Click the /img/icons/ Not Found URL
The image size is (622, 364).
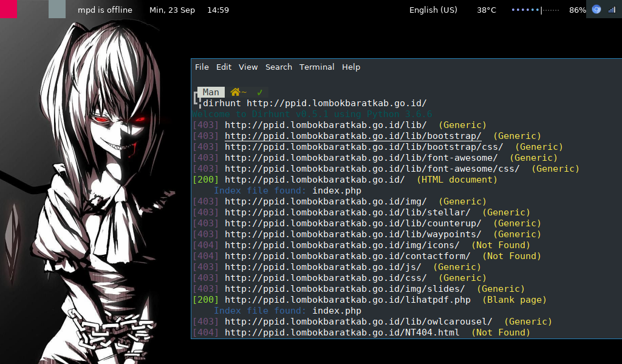pyautogui.click(x=342, y=245)
